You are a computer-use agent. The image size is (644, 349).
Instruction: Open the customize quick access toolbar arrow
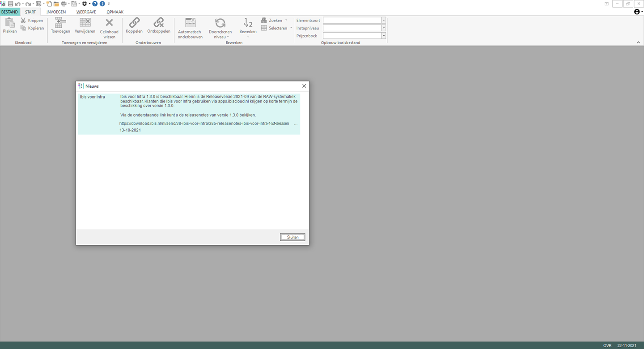point(109,4)
